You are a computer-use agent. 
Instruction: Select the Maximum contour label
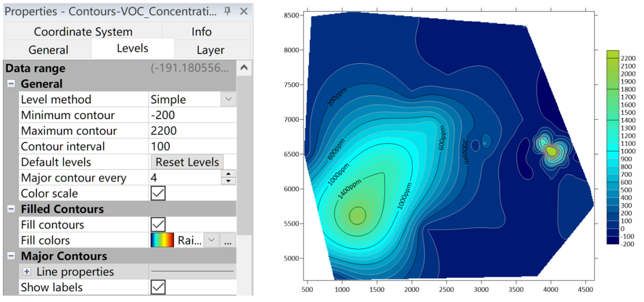[69, 131]
